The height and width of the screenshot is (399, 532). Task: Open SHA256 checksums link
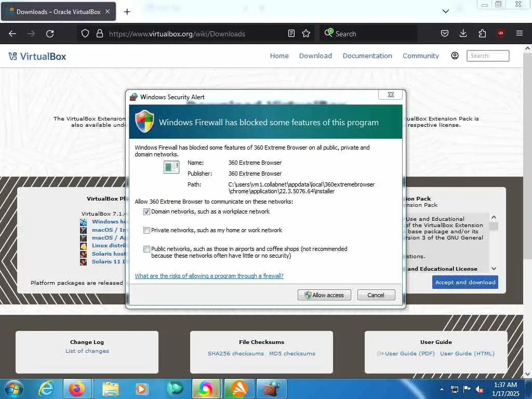(236, 353)
